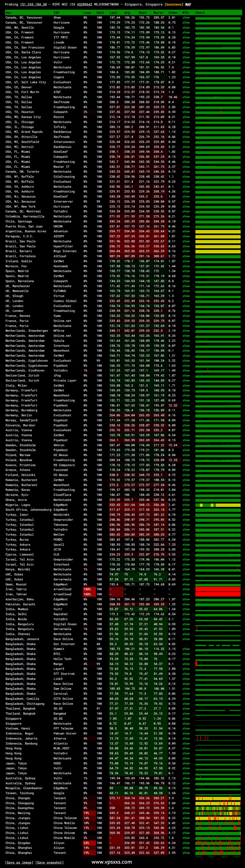
Task: Click the Private Layer ISP name
Action: [x=65, y=381]
